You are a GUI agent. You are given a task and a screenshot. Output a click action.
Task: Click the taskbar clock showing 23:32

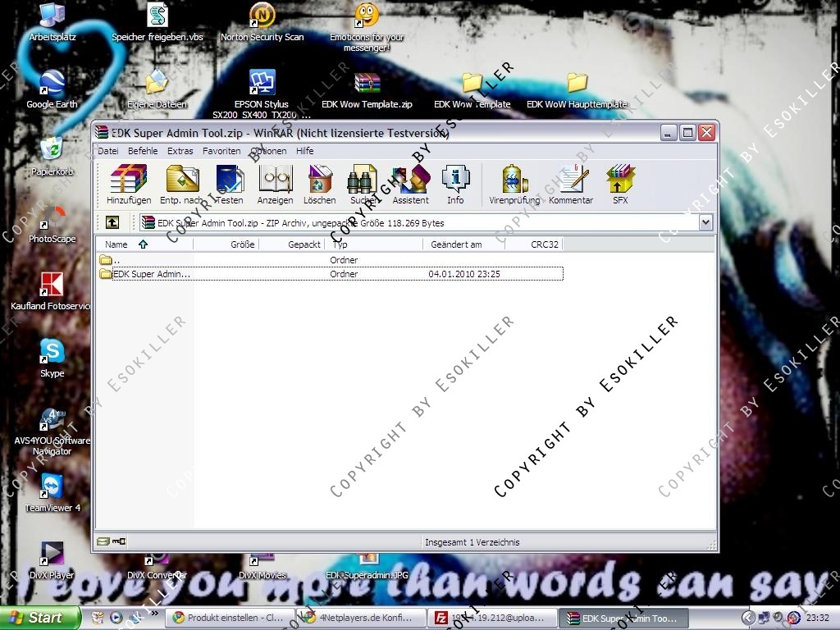point(818,618)
